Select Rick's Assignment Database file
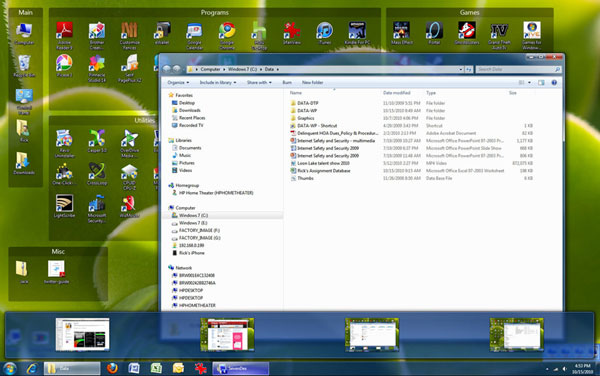Screen dimensions: 600x376 pos(324,171)
